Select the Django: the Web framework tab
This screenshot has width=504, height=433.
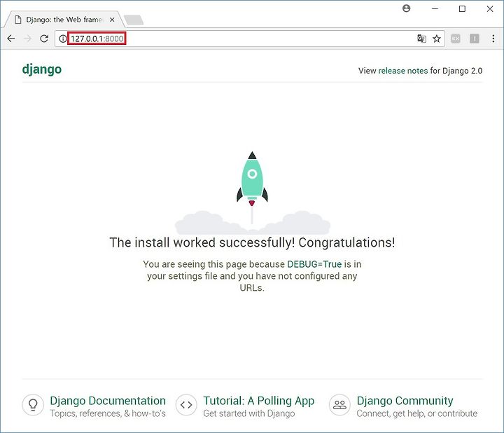pos(64,20)
